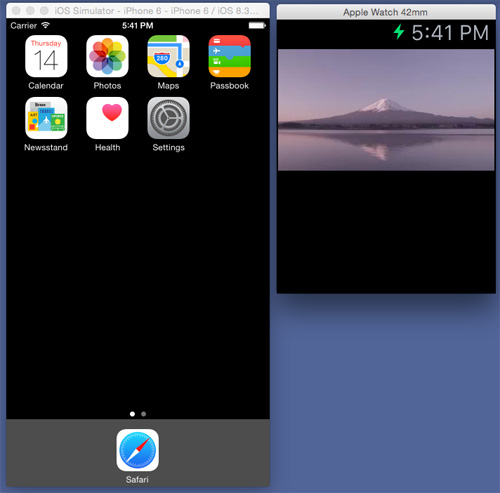Click the Carrier label in status bar
The image size is (500, 493).
pos(23,25)
